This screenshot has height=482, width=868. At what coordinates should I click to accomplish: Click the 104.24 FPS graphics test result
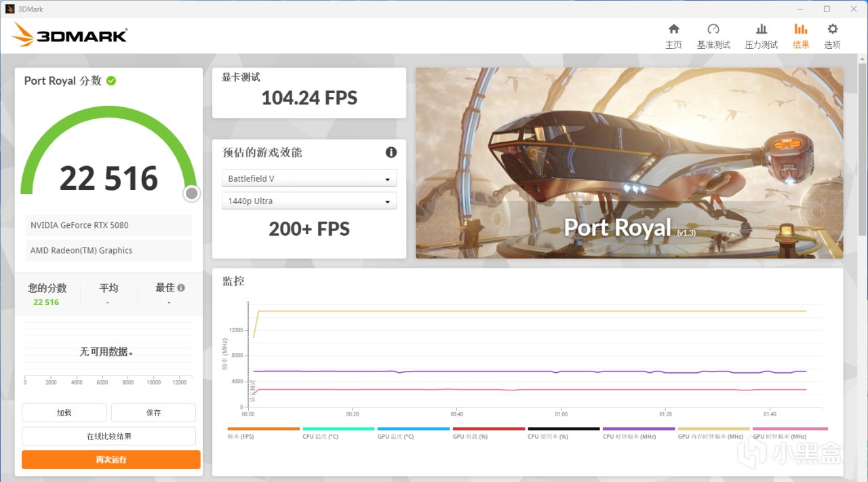pyautogui.click(x=309, y=98)
